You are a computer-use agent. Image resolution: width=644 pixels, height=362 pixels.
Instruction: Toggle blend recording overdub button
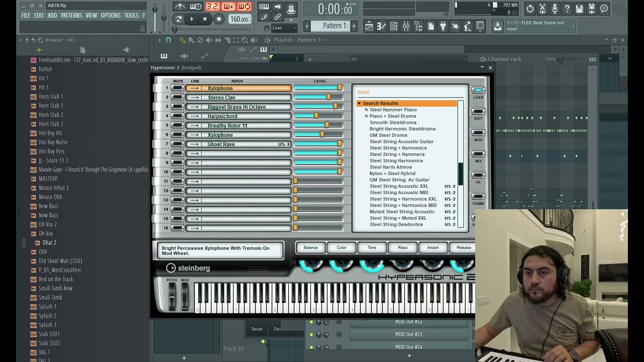coord(228,7)
